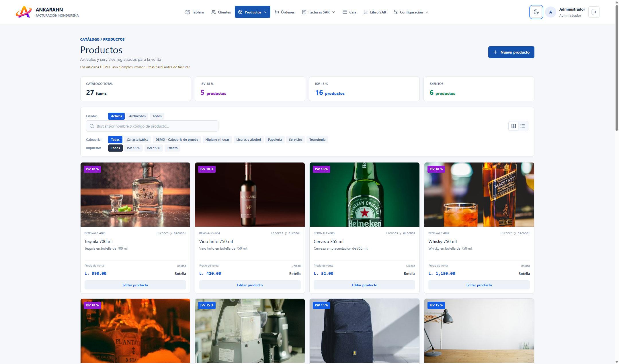
Task: Expand the Configuración dropdown
Action: click(x=411, y=12)
